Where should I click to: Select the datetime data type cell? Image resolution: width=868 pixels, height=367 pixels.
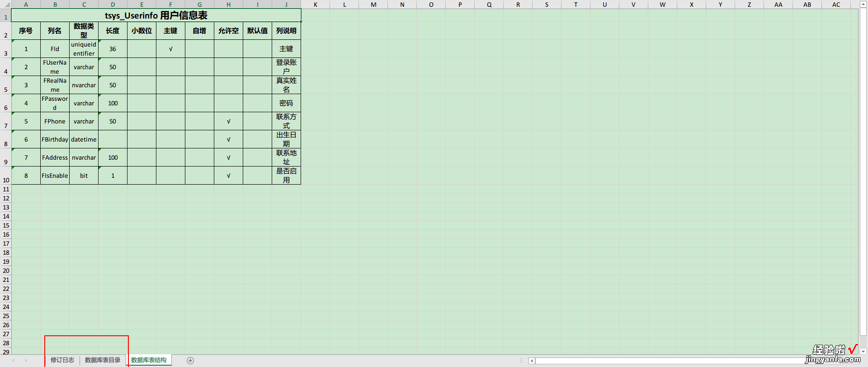coord(84,139)
